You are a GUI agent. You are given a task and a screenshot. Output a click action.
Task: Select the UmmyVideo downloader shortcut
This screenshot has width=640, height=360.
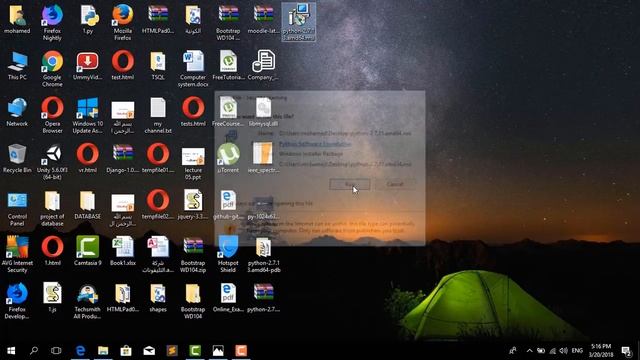coord(87,65)
